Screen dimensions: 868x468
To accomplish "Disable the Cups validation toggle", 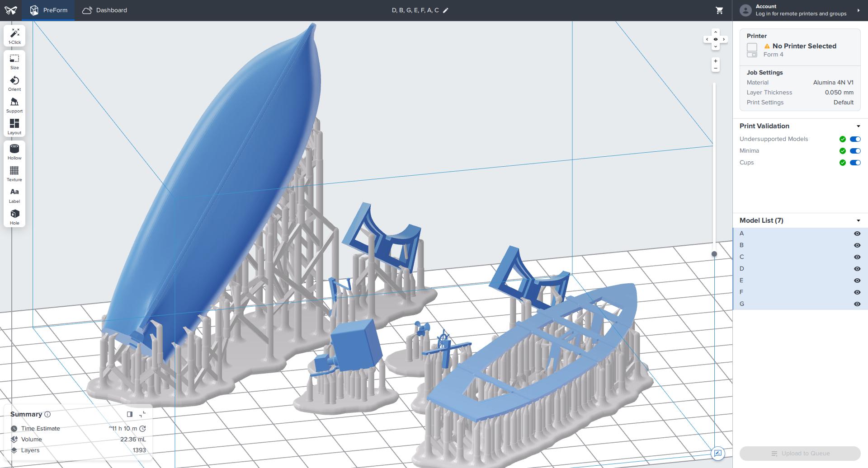I will [x=855, y=163].
